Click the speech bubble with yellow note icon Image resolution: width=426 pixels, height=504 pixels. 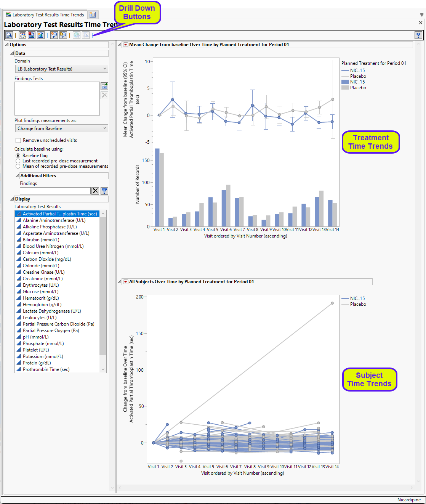coord(63,35)
